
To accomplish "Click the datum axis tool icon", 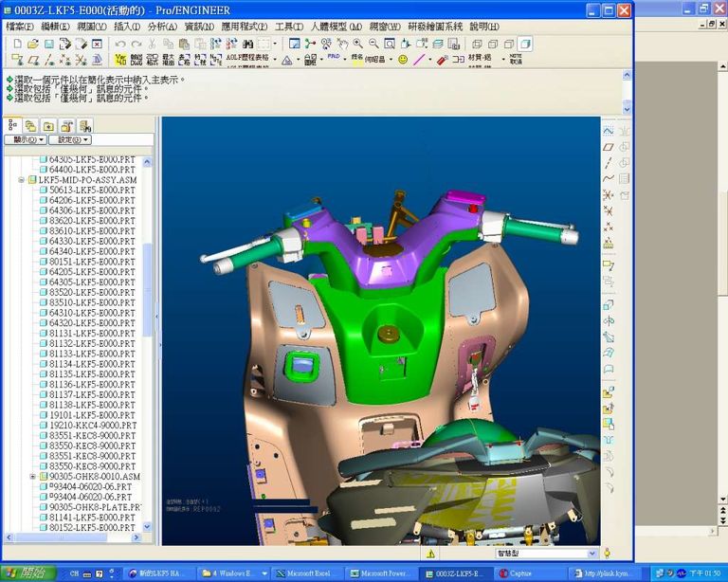I will coord(609,163).
